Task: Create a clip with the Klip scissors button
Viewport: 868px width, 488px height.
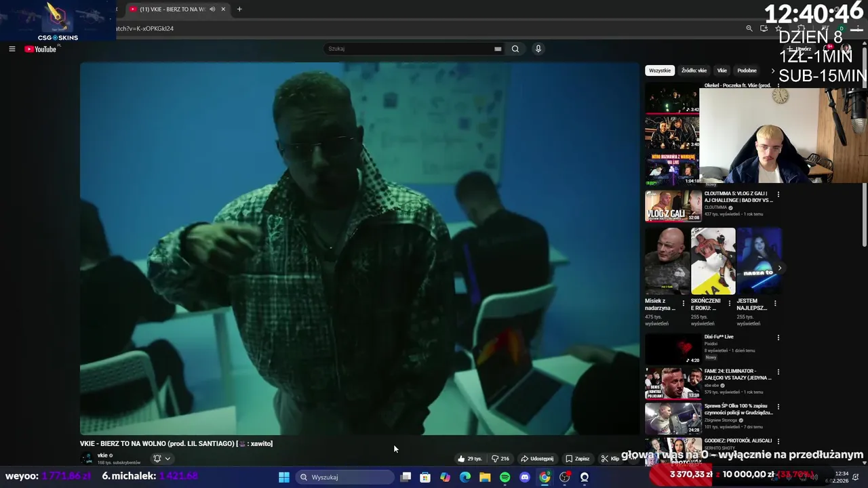Action: (610, 459)
